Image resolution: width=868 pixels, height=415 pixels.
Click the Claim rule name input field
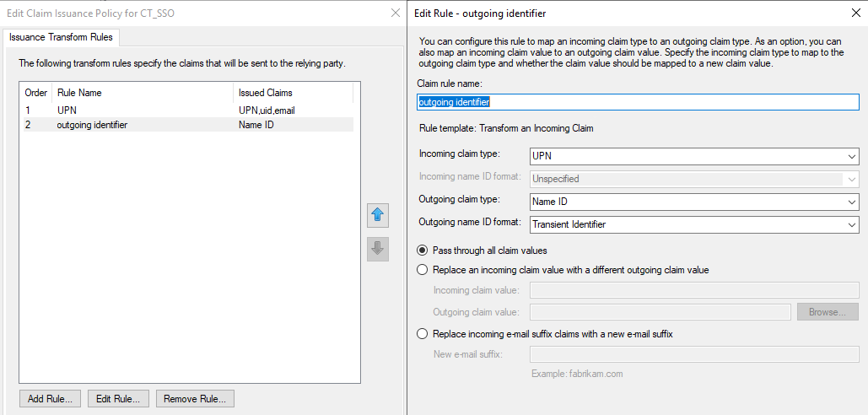(638, 102)
